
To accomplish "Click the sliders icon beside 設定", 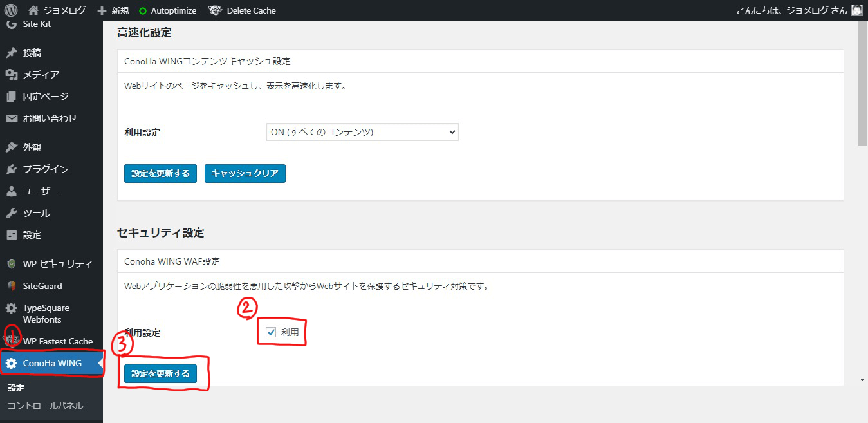I will click(x=12, y=235).
